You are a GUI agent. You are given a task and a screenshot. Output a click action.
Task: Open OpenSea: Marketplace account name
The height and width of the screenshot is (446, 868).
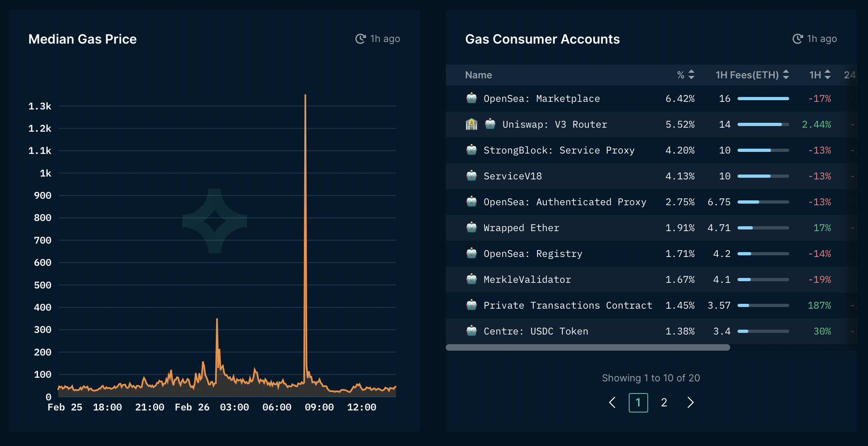point(542,99)
